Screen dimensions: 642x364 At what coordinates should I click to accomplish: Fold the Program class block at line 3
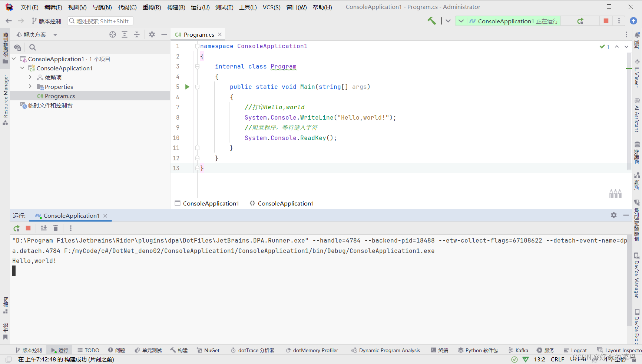[x=197, y=67]
